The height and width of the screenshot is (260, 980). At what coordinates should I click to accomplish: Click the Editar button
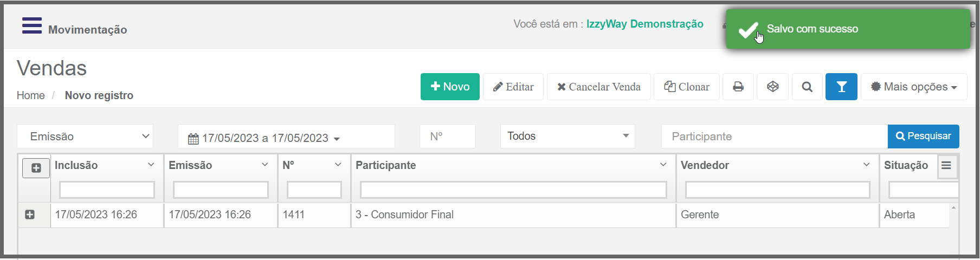click(x=513, y=87)
